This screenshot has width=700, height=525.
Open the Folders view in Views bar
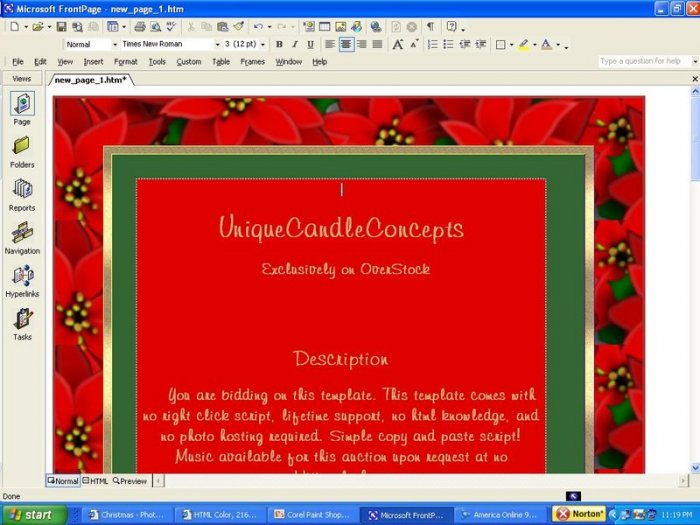pyautogui.click(x=22, y=153)
